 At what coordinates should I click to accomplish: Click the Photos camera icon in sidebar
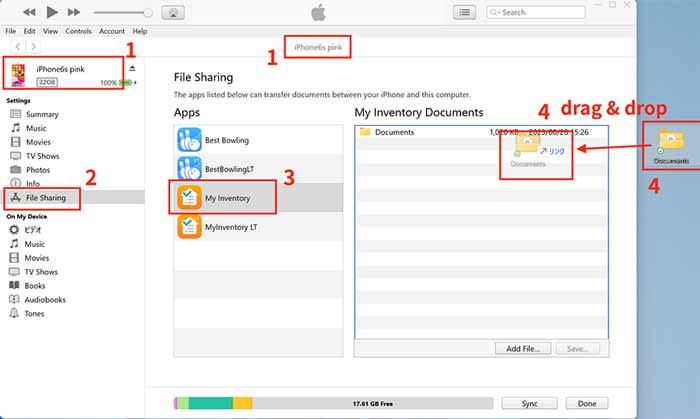point(16,170)
